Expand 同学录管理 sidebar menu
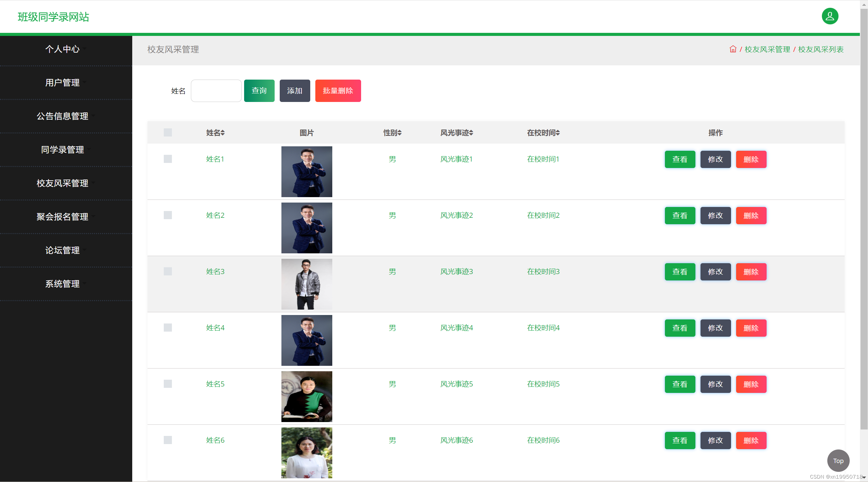The image size is (868, 482). click(x=66, y=150)
